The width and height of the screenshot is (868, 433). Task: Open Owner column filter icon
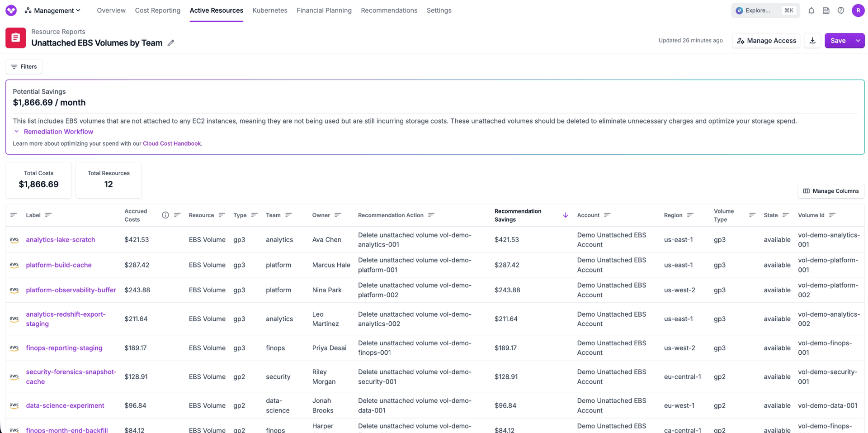pos(338,215)
